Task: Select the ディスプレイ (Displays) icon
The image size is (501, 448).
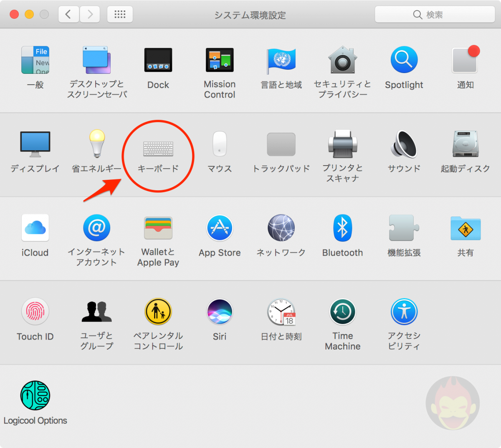Action: (x=35, y=144)
